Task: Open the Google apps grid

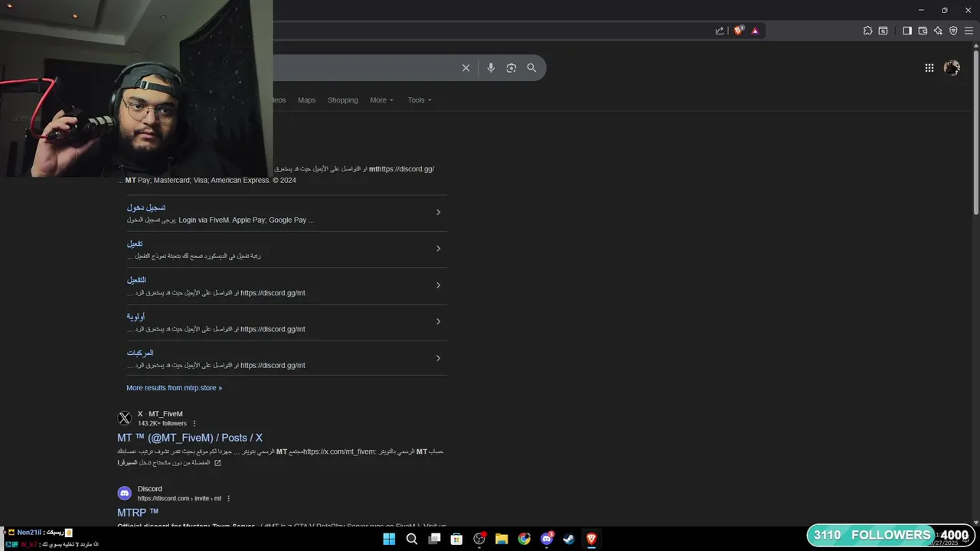Action: pos(929,68)
